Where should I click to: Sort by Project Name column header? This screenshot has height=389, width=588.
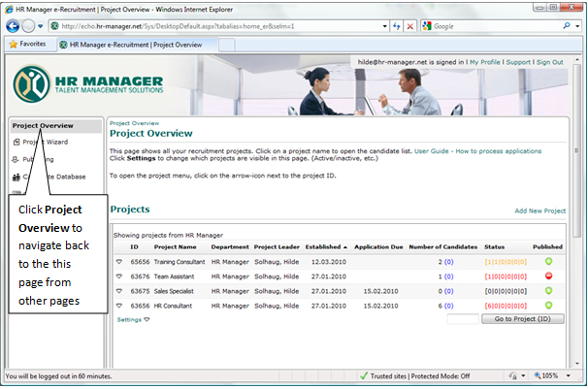(x=175, y=247)
